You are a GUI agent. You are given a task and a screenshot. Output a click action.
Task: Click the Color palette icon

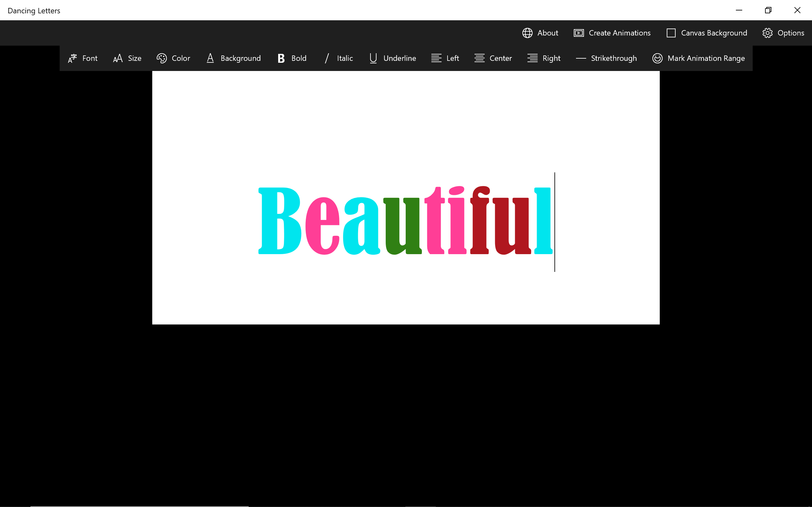coord(162,58)
